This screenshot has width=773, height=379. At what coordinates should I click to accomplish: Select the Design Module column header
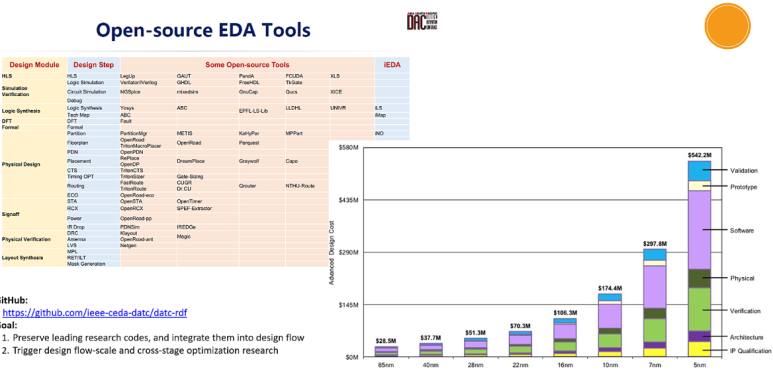tap(35, 65)
